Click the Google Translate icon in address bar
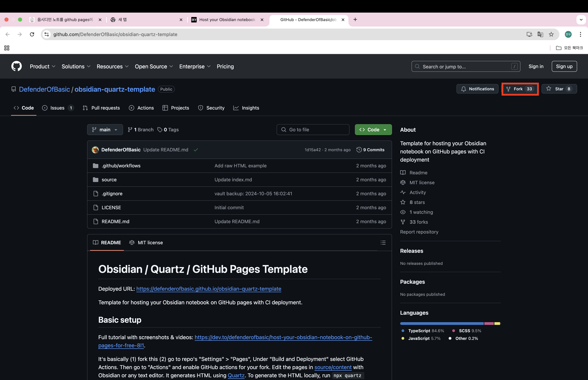Image resolution: width=588 pixels, height=380 pixels. click(x=540, y=34)
